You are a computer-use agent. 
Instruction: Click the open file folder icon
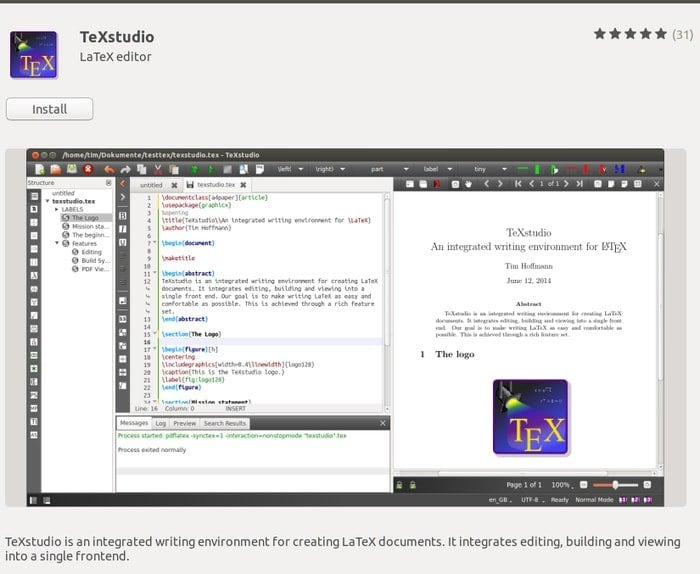(x=55, y=169)
